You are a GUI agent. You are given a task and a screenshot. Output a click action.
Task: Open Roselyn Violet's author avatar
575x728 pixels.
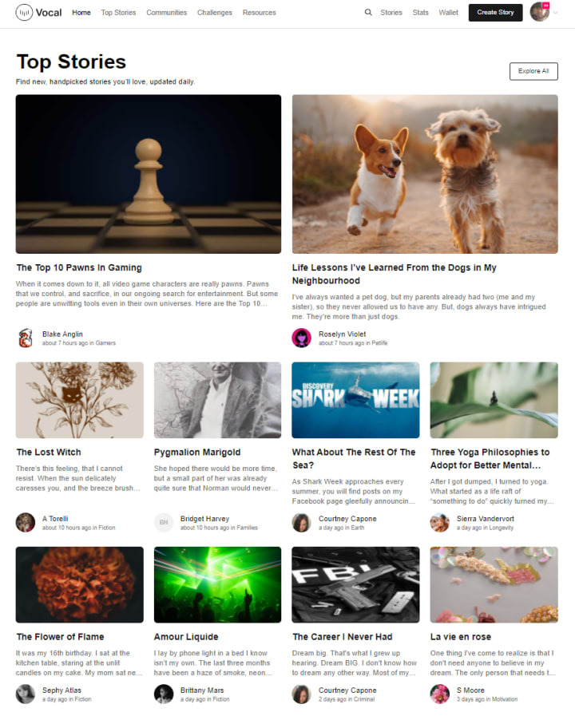(x=301, y=338)
